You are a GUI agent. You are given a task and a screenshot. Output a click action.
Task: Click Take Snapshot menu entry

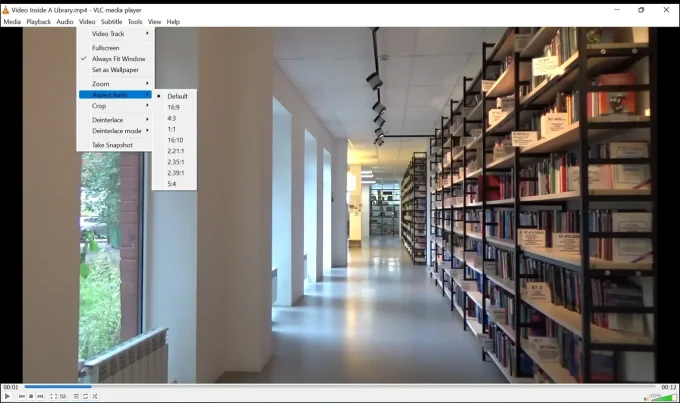coord(112,145)
